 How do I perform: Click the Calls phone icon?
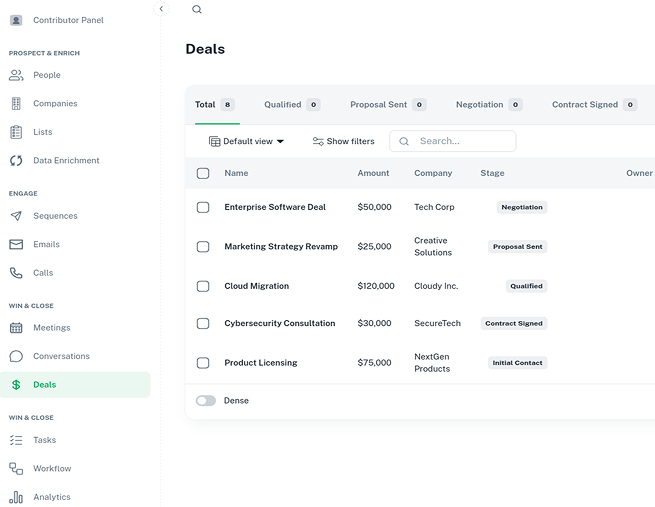pyautogui.click(x=16, y=273)
